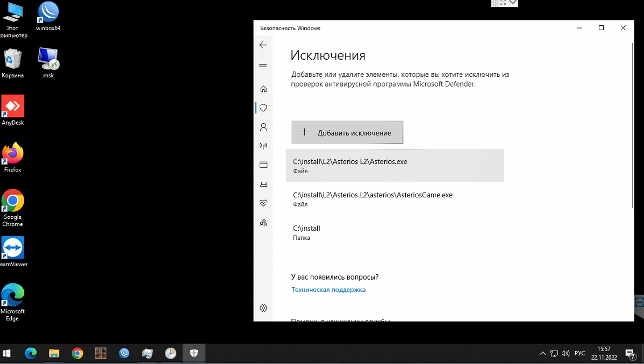This screenshot has width=644, height=364.
Task: Click the brown square icon beside Chrome in taskbar
Action: pos(101,353)
